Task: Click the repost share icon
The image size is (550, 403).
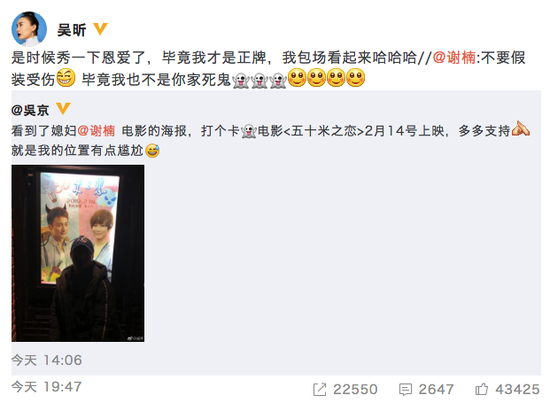Action: pyautogui.click(x=319, y=389)
